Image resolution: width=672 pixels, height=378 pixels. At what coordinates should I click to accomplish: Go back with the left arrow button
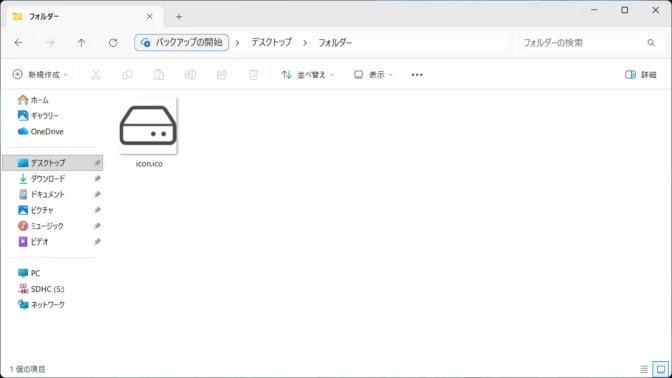click(18, 42)
